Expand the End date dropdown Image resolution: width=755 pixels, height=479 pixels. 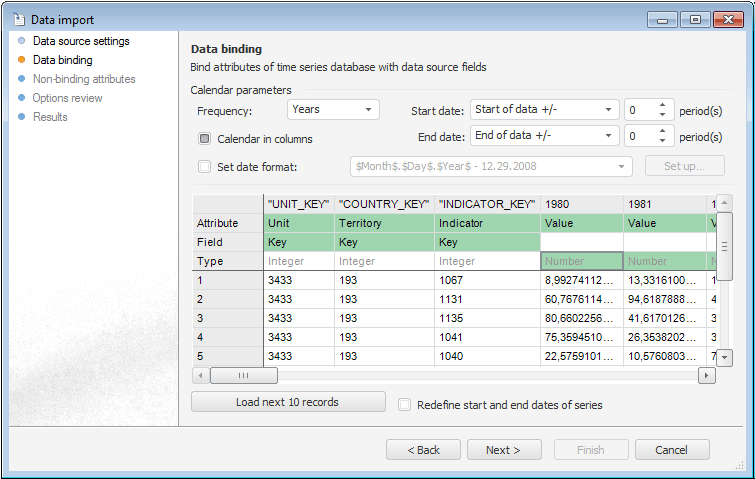click(x=609, y=136)
